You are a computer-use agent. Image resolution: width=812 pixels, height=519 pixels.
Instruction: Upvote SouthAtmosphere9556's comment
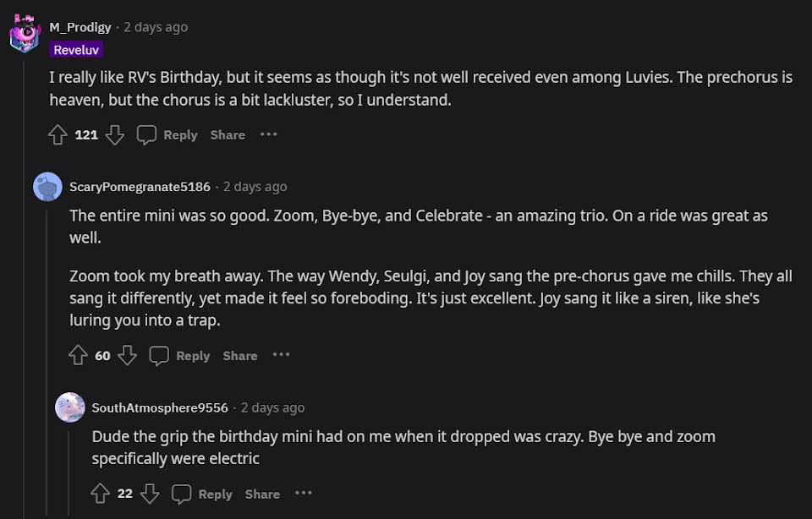(101, 494)
